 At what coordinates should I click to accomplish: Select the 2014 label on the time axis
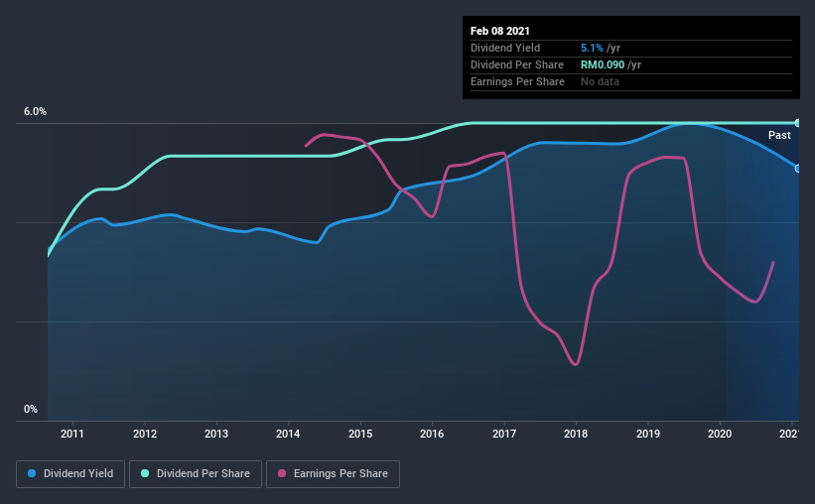(x=288, y=434)
